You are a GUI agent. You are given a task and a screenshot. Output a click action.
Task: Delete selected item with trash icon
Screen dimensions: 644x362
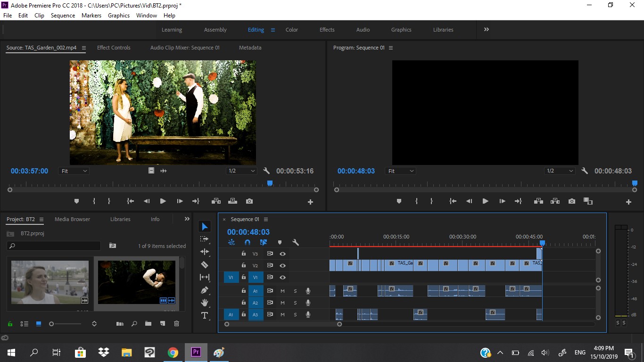177,324
